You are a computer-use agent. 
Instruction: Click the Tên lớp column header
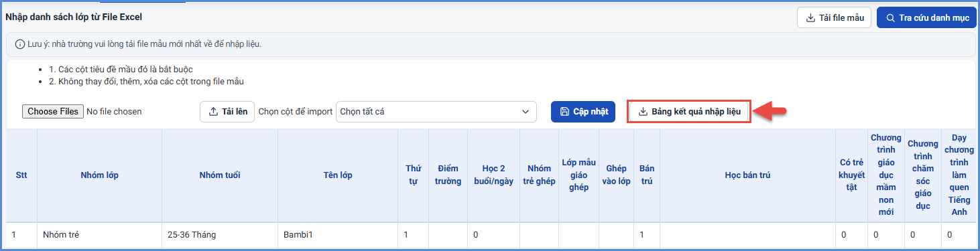pos(338,175)
